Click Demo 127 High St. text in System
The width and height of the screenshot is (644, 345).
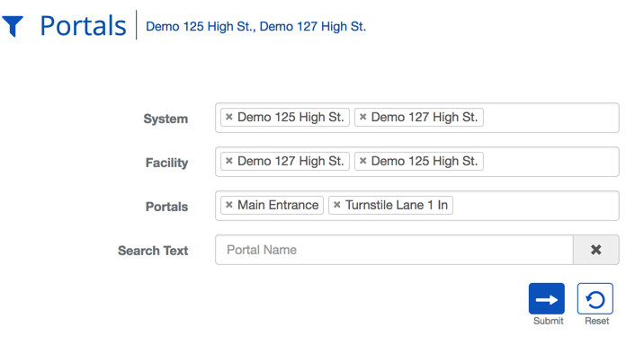pyautogui.click(x=425, y=118)
